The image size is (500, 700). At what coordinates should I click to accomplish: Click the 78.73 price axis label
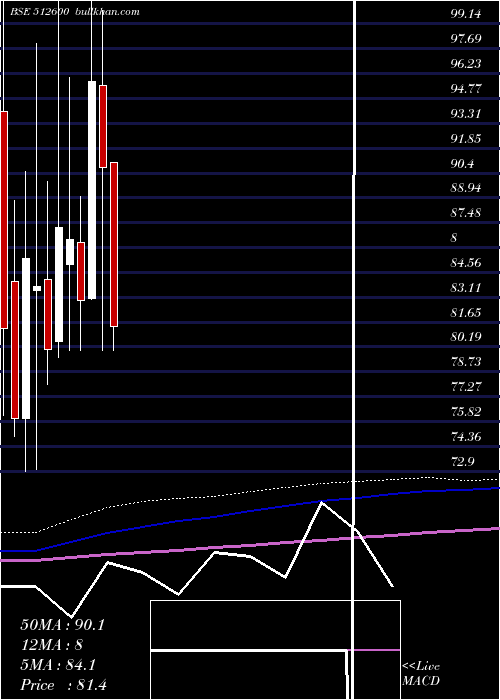[x=466, y=362]
